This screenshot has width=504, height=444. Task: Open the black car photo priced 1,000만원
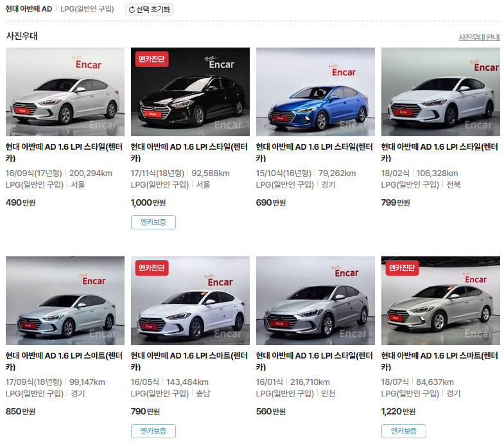(x=190, y=92)
